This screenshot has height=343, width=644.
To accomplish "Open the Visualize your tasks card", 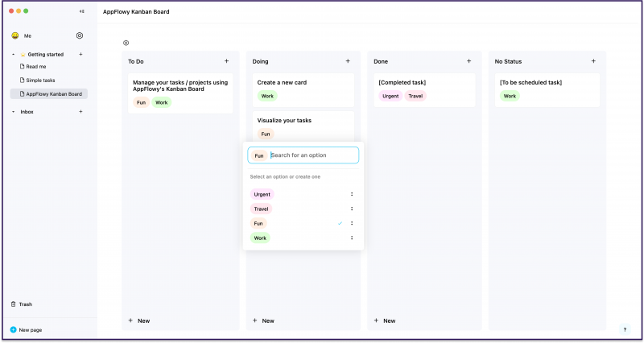I will (303, 127).
